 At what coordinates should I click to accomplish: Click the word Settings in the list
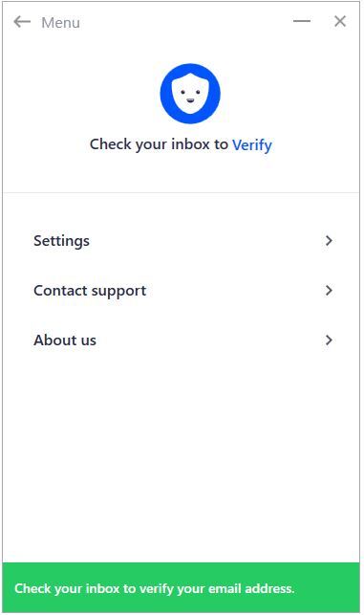(61, 241)
